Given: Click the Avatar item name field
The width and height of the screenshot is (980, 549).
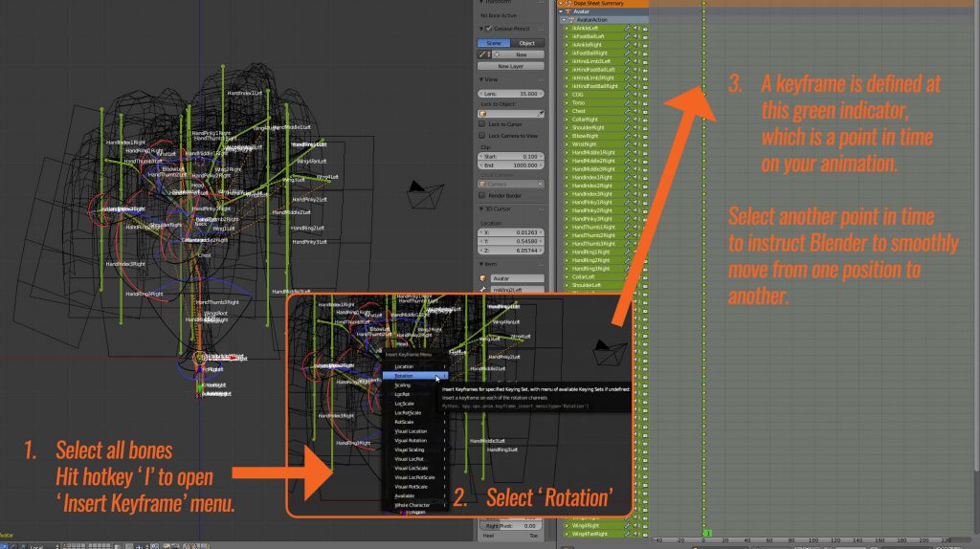Looking at the screenshot, I should 516,278.
